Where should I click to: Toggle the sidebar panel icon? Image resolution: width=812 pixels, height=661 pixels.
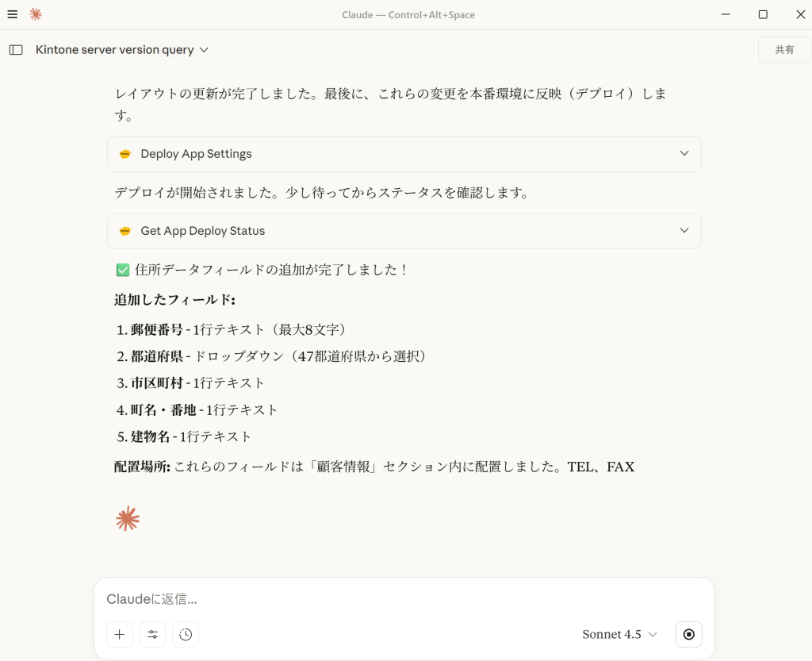(16, 49)
